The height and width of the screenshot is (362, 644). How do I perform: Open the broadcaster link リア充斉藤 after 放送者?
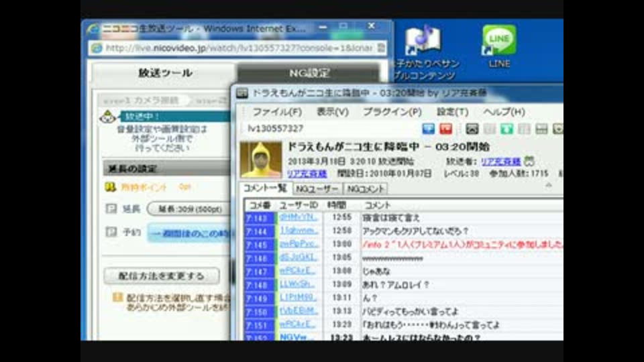[x=500, y=162]
